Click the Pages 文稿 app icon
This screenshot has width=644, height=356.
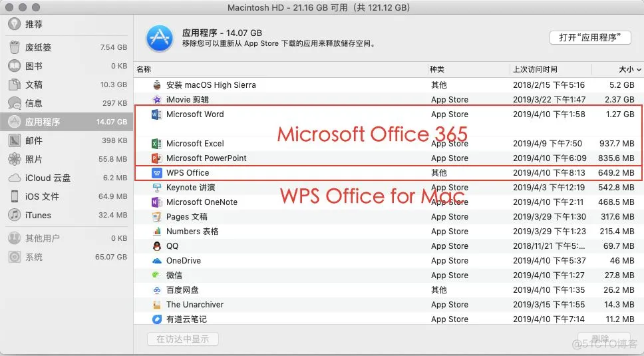[156, 217]
